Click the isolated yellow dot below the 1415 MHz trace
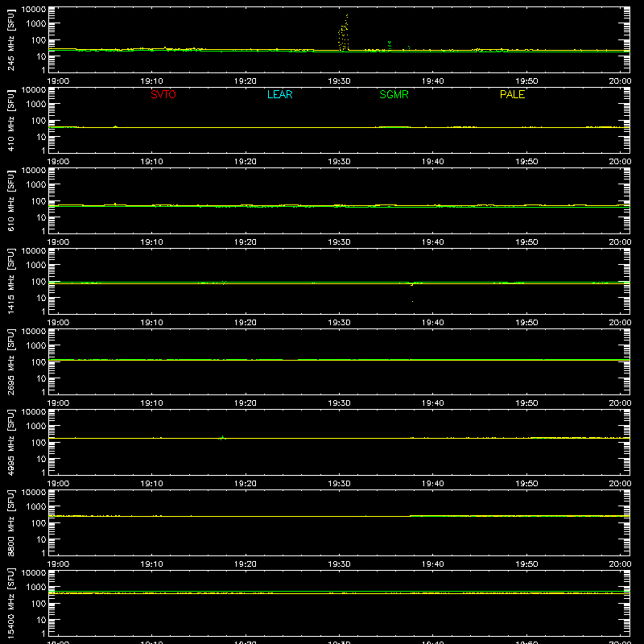 click(412, 301)
